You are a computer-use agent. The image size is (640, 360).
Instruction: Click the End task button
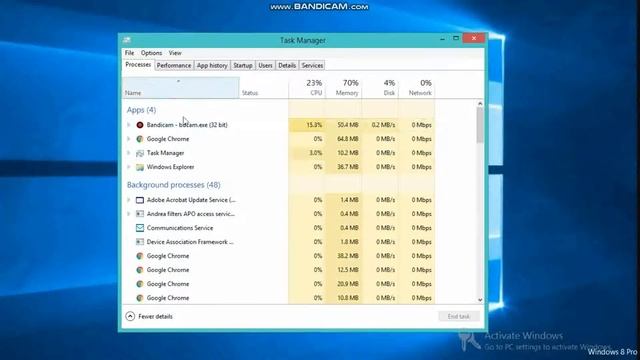[459, 316]
